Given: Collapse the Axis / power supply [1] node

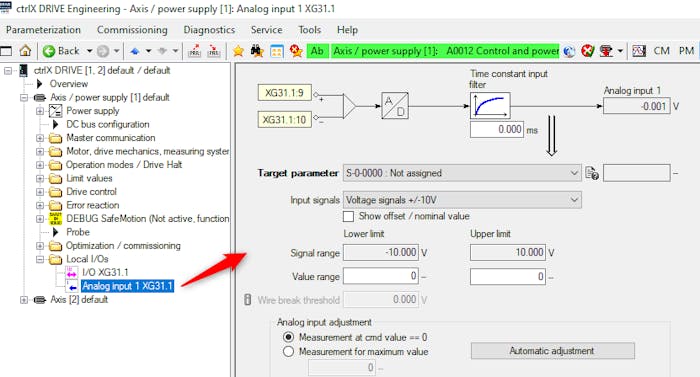Looking at the screenshot, I should tap(24, 97).
